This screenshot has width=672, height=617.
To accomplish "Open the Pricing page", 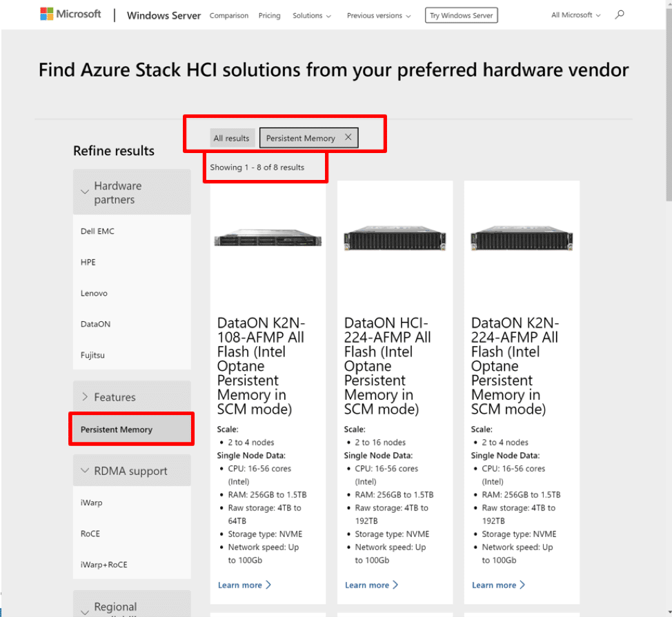I will click(269, 15).
